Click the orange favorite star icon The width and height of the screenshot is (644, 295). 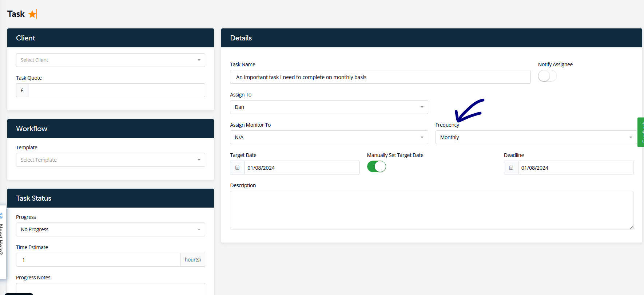click(32, 14)
